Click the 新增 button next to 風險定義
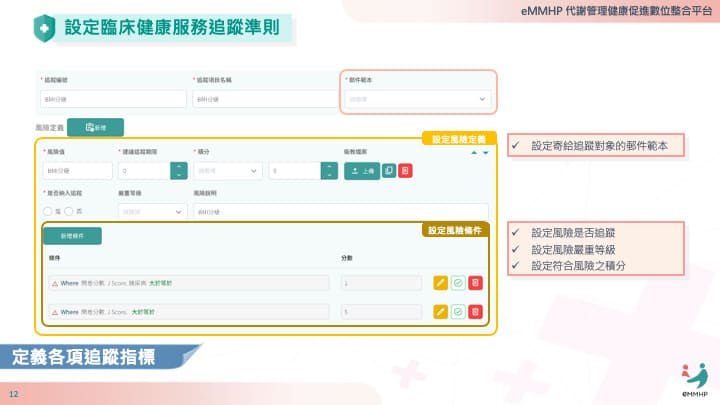This screenshot has height=405, width=720. [x=95, y=127]
